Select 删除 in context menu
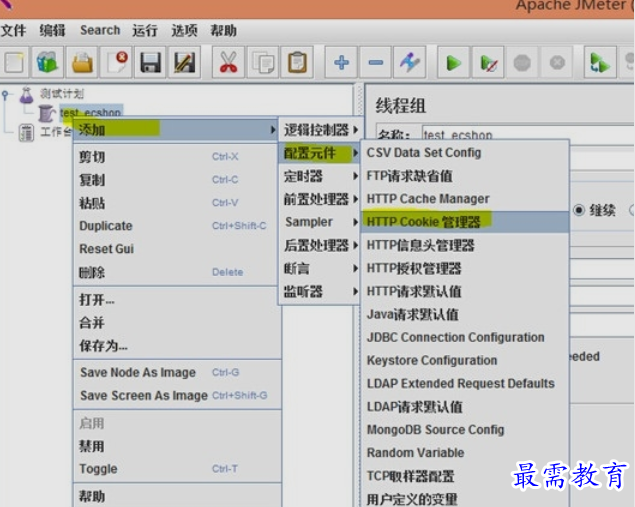The height and width of the screenshot is (507, 635). (x=175, y=272)
